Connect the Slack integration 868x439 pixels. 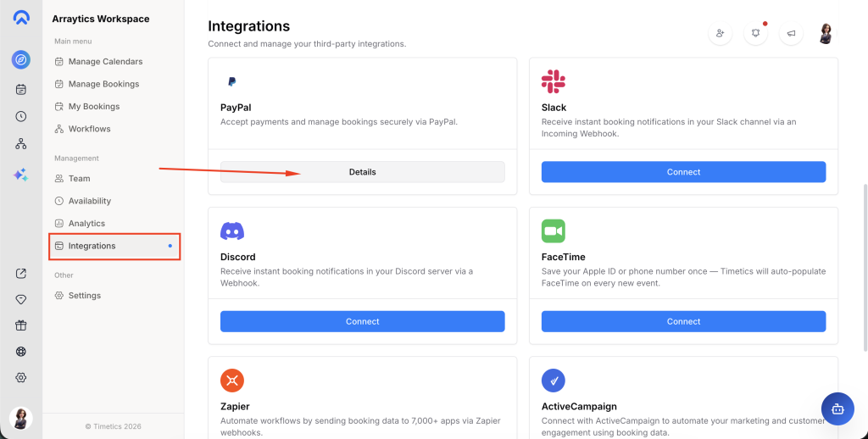683,172
